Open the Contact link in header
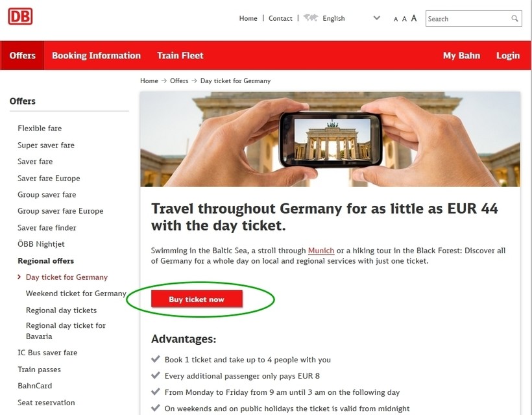Screen dimensions: 532x415 point(280,18)
